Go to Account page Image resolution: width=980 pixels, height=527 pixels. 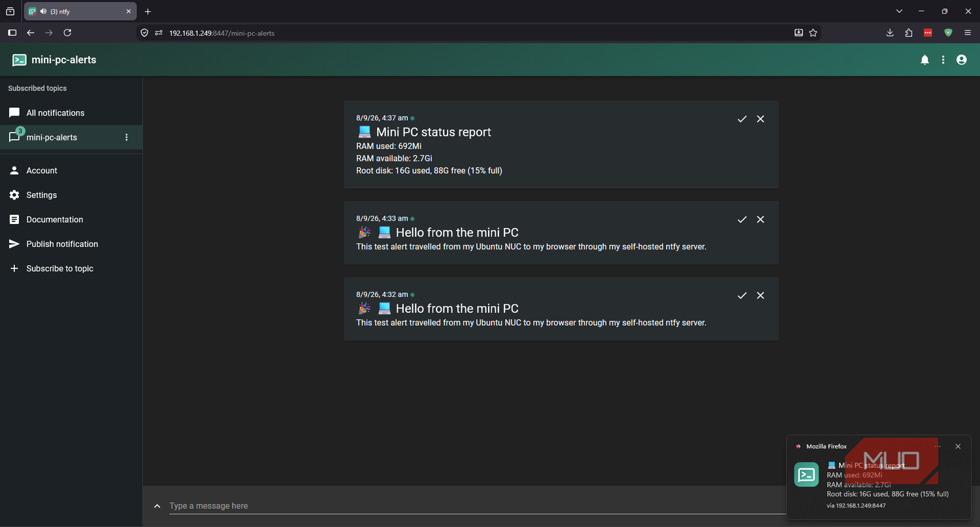pyautogui.click(x=71, y=170)
